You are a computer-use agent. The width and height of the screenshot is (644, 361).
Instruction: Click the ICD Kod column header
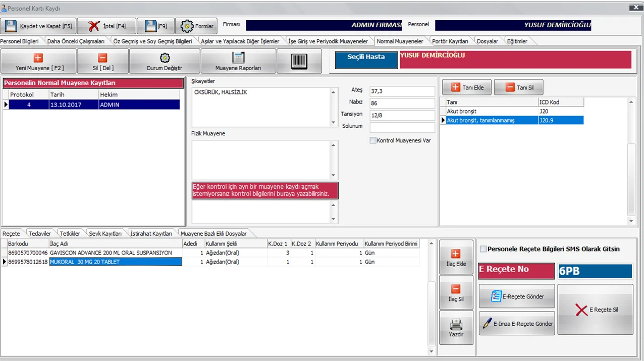(x=561, y=102)
